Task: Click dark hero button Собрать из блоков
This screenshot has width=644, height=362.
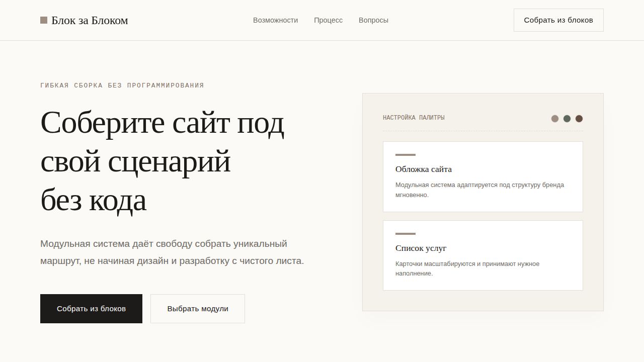Action: click(91, 309)
